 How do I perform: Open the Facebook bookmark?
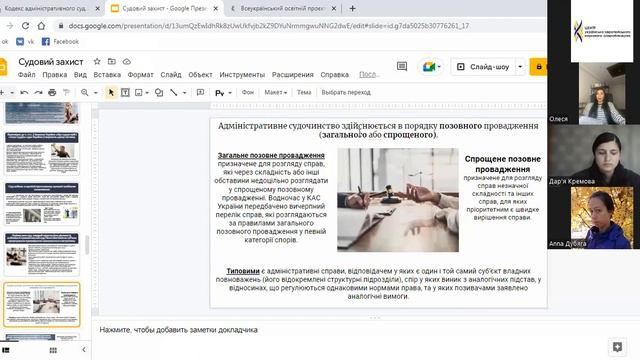coord(60,42)
